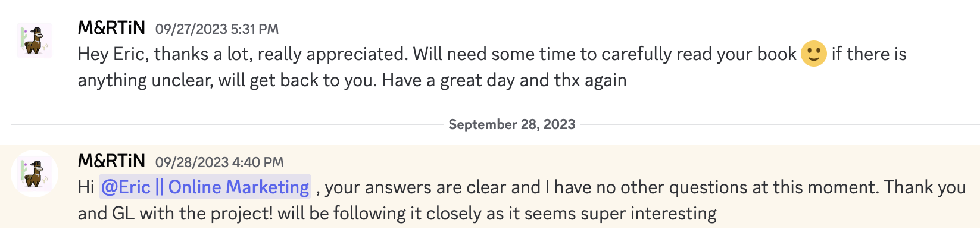Open the M&RTiN avatar on the 09/27 message
Viewport: 980px width, 251px height.
[x=35, y=40]
